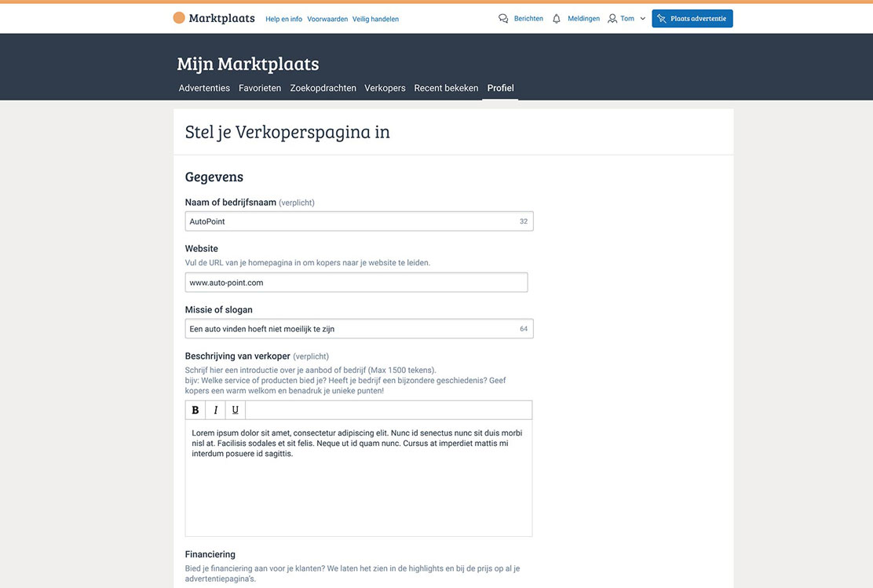The image size is (873, 588).
Task: Open the Recent bekeken tab
Action: [446, 88]
